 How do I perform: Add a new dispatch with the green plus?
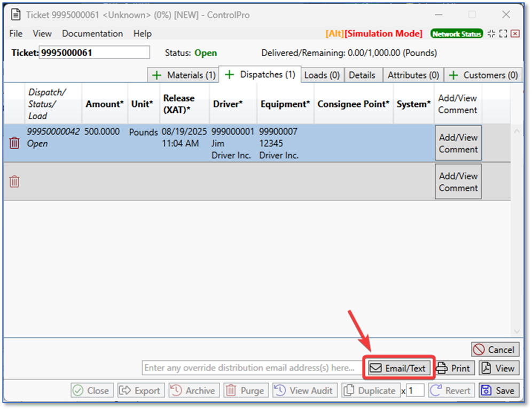click(229, 75)
